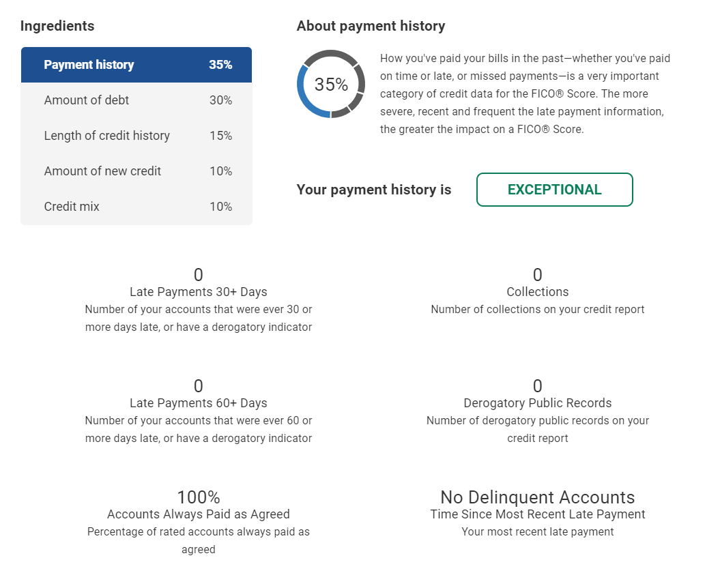
Task: Click the 100% paid as agreed value
Action: [x=199, y=497]
